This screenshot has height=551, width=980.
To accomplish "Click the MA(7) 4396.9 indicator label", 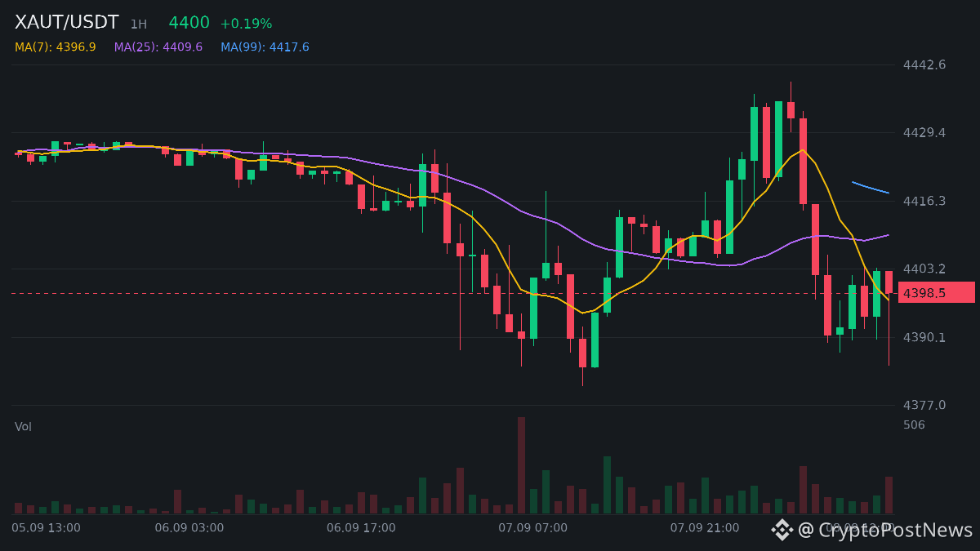I will click(56, 47).
